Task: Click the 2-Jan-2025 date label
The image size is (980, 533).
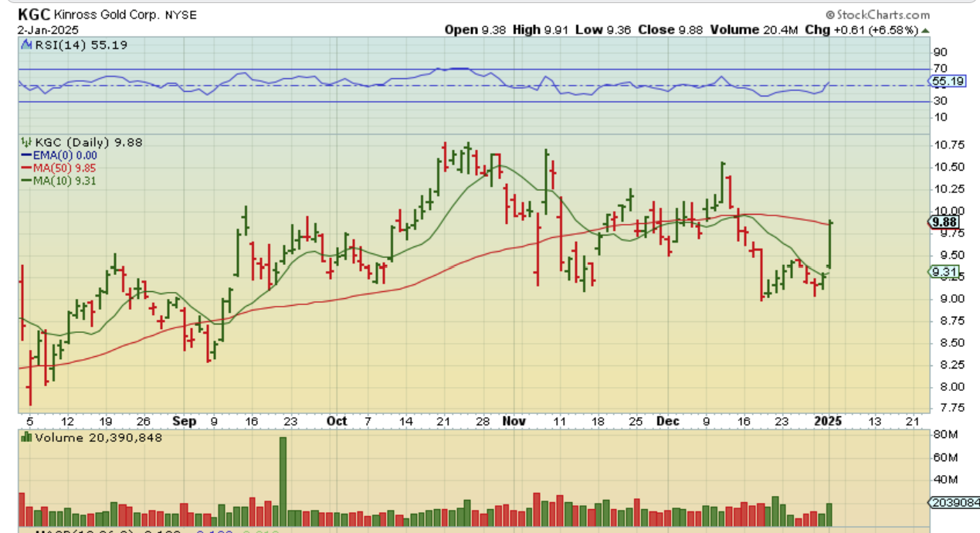Action: click(48, 30)
